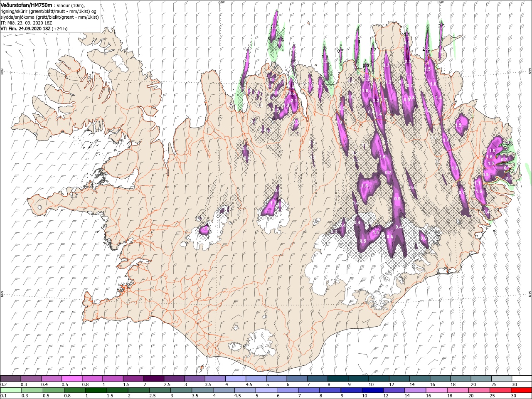Select bright red rain swatch after 30

522,390
